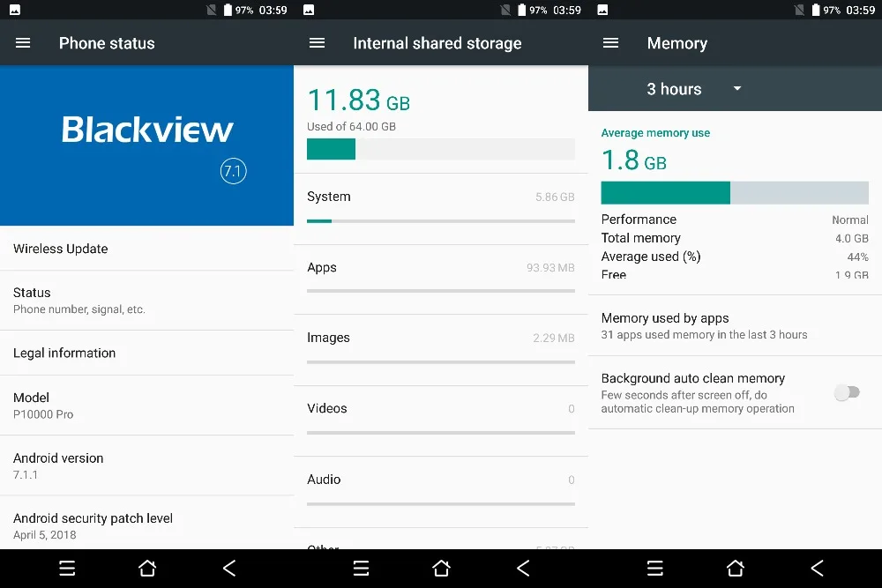Tap recent apps button under storage screen
882x588 pixels.
[361, 569]
